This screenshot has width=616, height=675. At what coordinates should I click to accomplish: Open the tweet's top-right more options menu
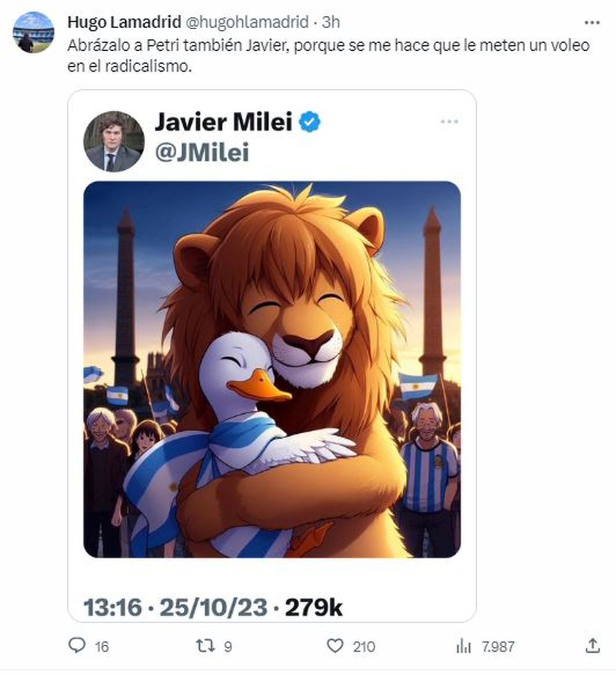592,23
